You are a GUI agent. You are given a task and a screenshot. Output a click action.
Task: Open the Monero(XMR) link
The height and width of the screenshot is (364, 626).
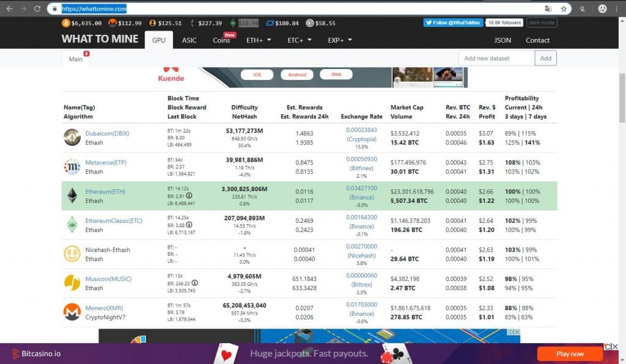pyautogui.click(x=104, y=308)
